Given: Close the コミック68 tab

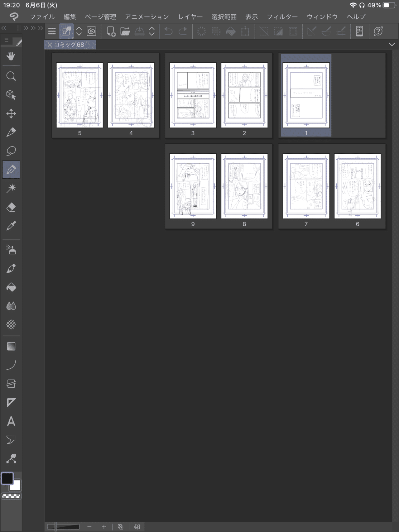Looking at the screenshot, I should pos(49,45).
